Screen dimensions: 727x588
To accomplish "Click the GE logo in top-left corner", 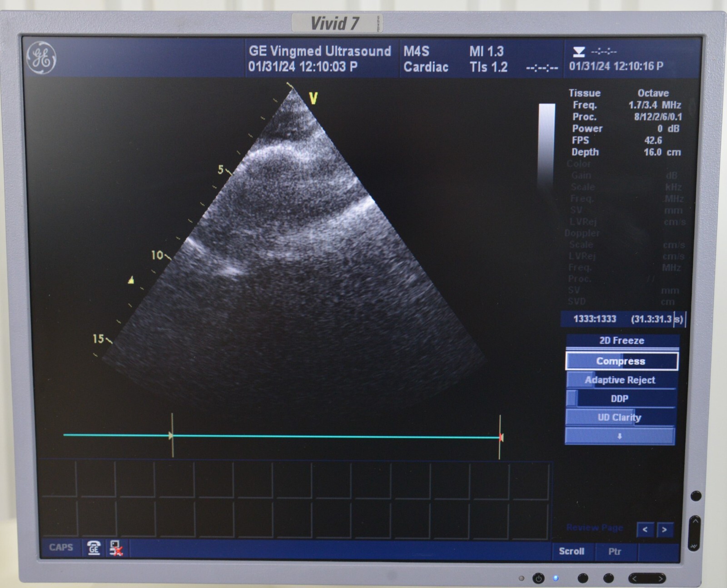I will click(41, 58).
